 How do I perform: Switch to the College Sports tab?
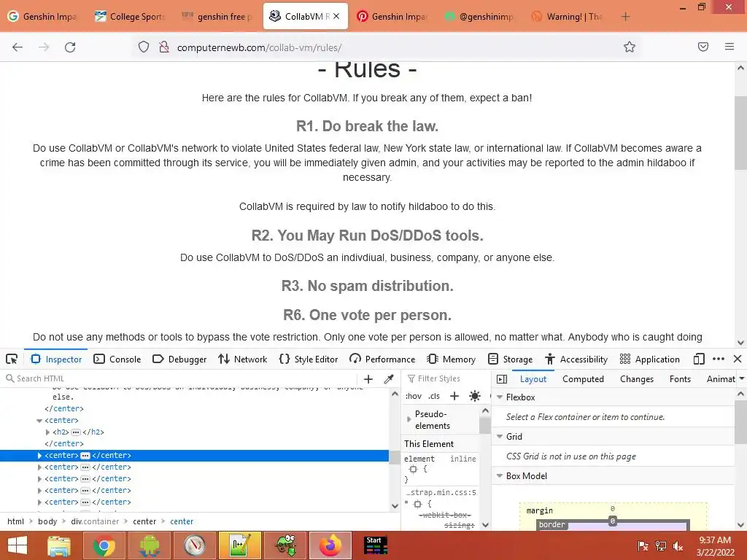click(x=130, y=16)
